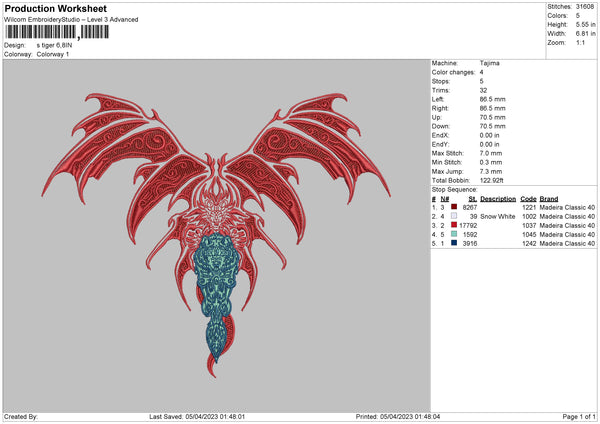This screenshot has height=424, width=600.
Task: Select the Brand column header
Action: click(x=549, y=197)
